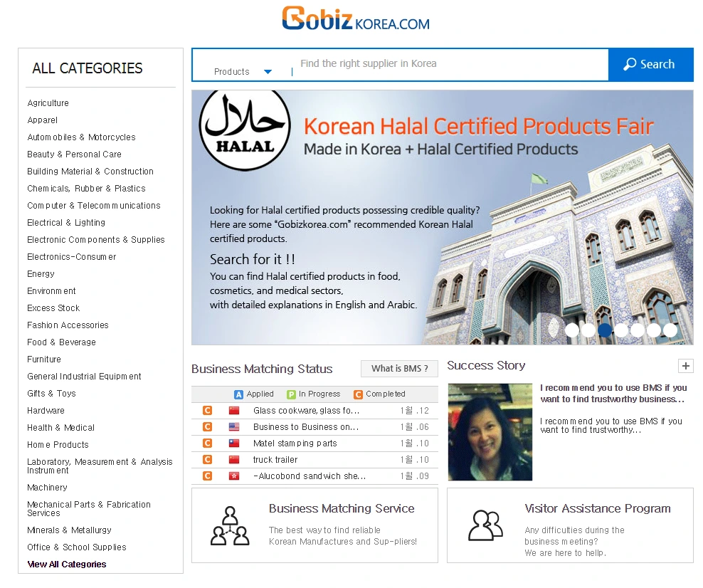Open Minerals & Metallurgy category
Viewport: 703px width, 588px height.
tap(69, 530)
